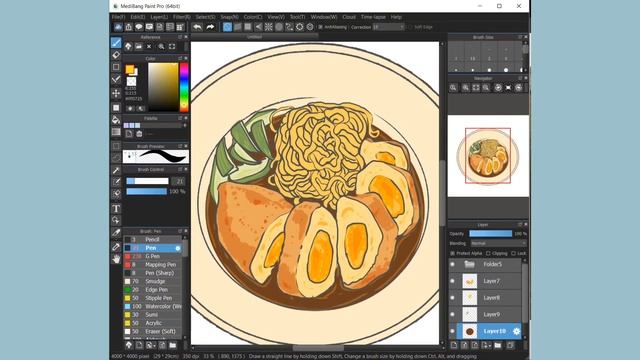
Task: Toggle AntiAliasing checkbox
Action: [320, 27]
